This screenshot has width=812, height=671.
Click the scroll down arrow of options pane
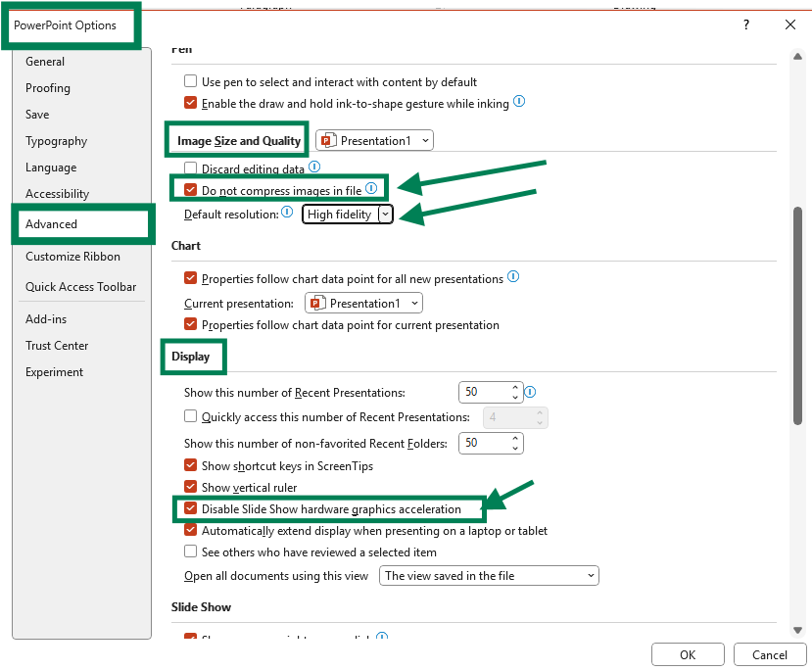[x=797, y=630]
